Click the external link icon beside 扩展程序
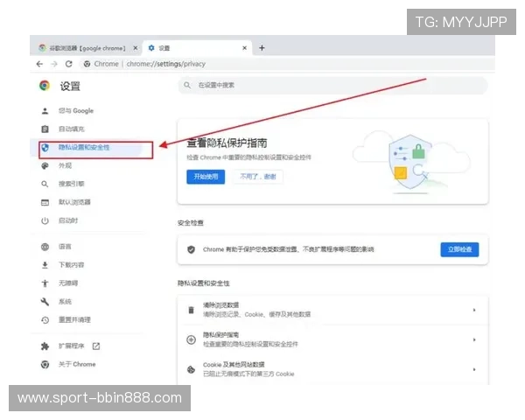The image size is (525, 420). [96, 346]
